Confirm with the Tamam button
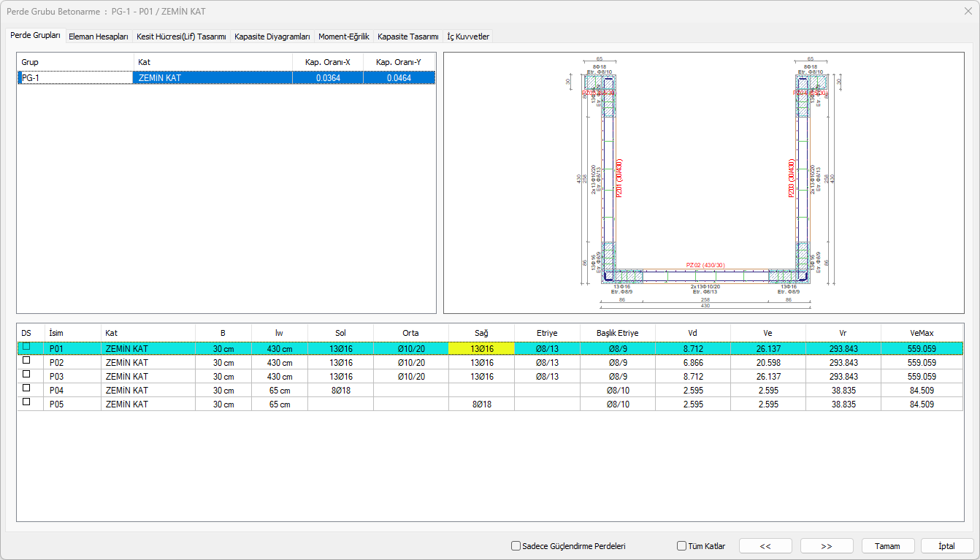Image resolution: width=980 pixels, height=560 pixels. pos(888,546)
